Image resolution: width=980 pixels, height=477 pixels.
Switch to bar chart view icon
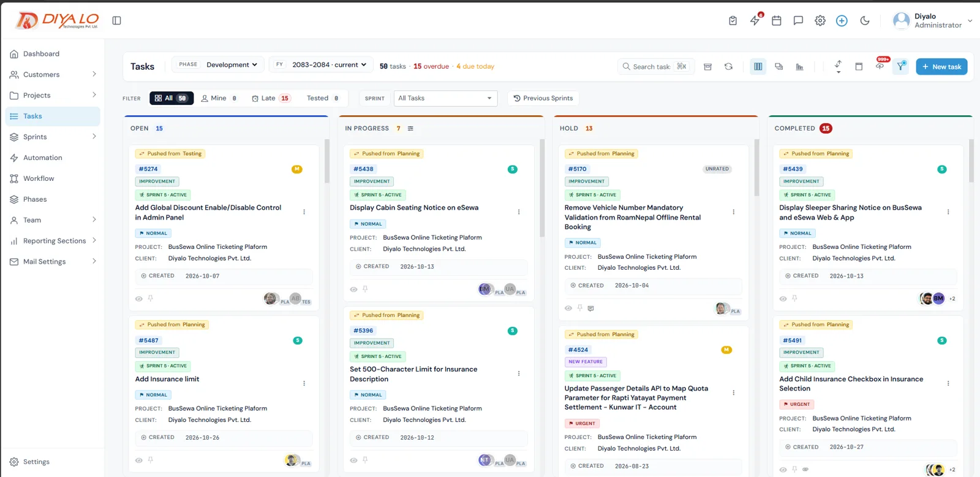[799, 67]
